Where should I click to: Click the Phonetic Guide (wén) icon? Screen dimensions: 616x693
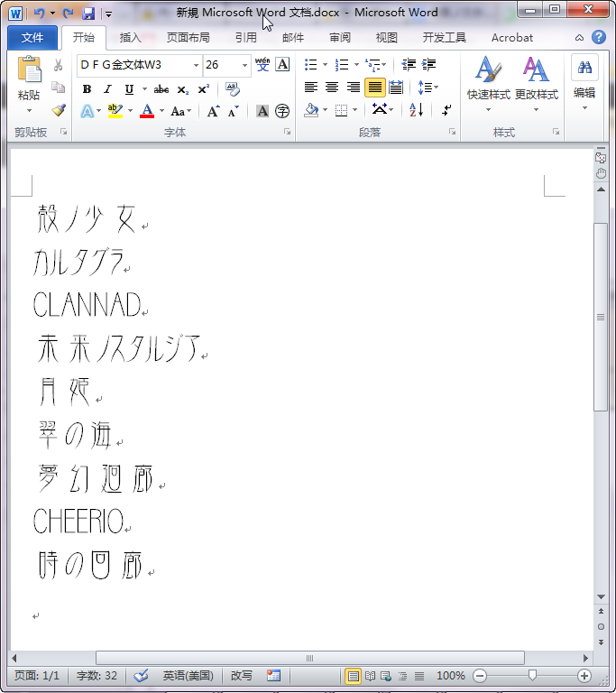coord(262,65)
